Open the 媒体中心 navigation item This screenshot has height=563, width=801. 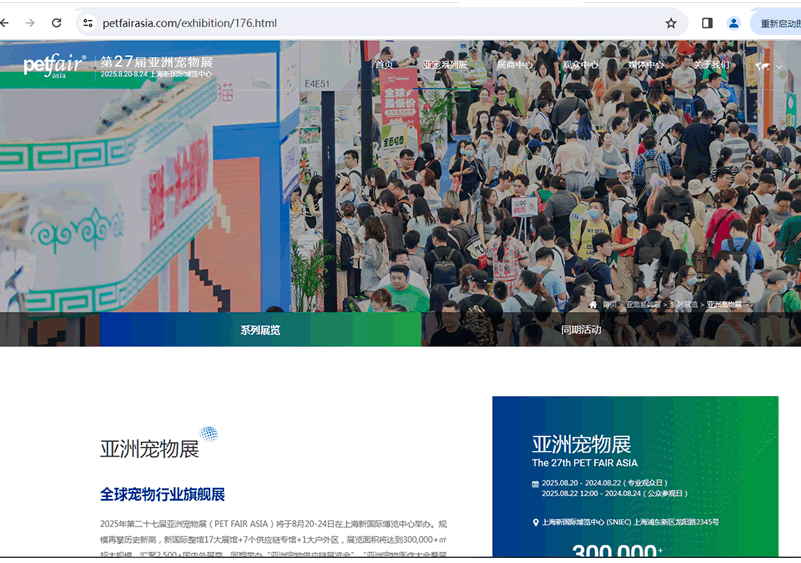coord(646,65)
